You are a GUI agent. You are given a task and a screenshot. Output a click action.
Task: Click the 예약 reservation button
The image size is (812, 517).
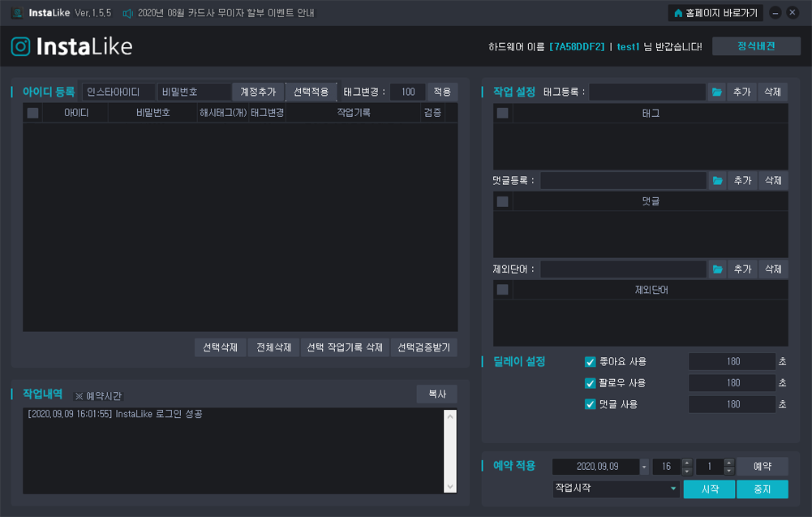tap(763, 466)
